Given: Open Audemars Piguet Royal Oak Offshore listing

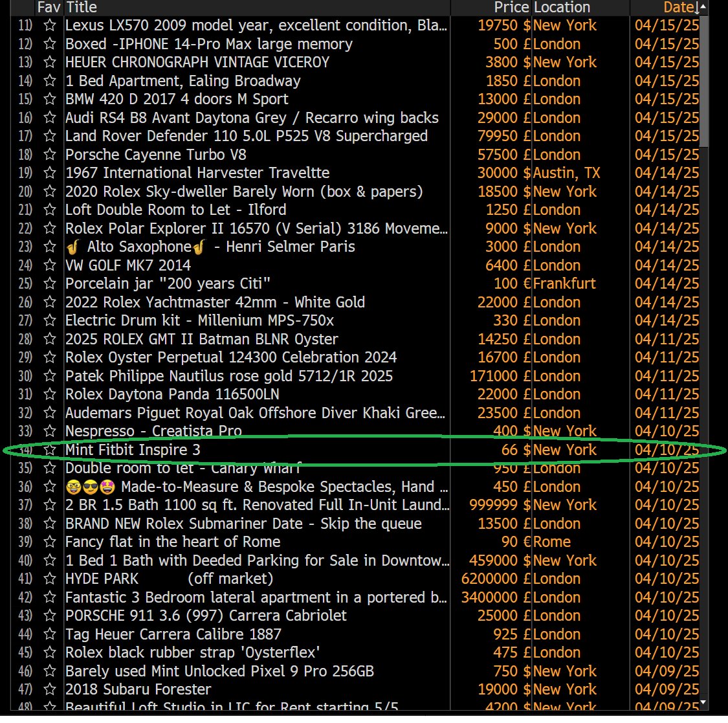Looking at the screenshot, I should click(255, 413).
